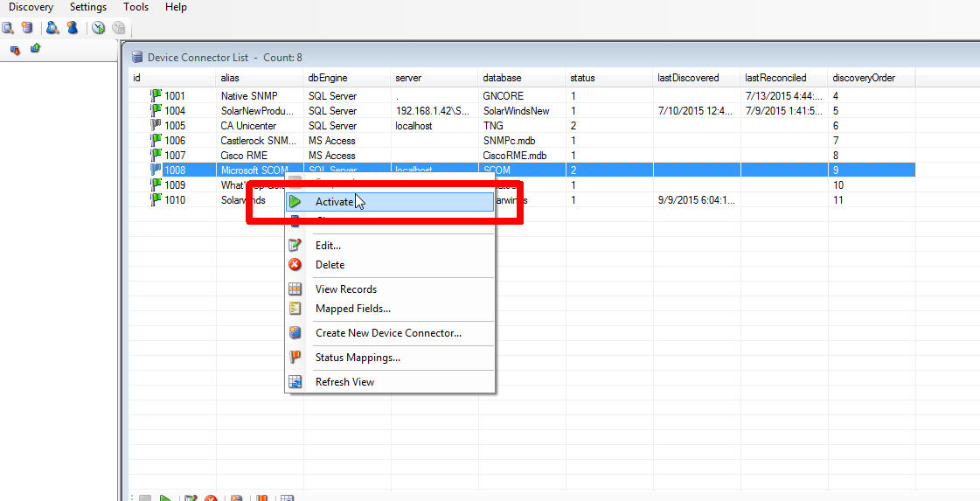Click the clock with green play arrow icon
Viewport: 980px width, 501px height.
[99, 28]
